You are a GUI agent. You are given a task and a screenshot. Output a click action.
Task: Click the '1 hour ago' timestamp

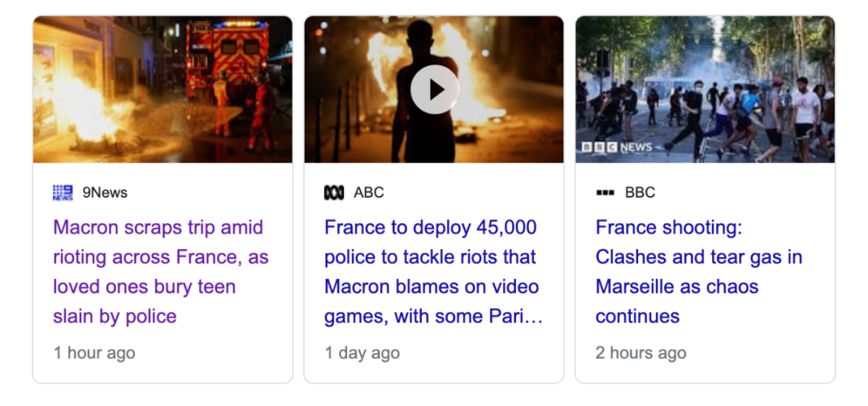[94, 353]
